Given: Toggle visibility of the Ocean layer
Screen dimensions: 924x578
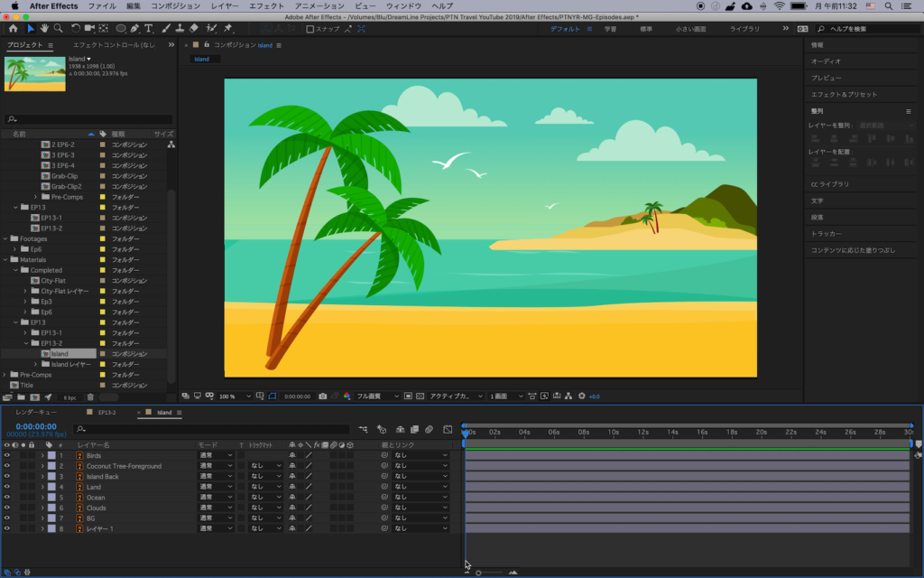Looking at the screenshot, I should (7, 498).
